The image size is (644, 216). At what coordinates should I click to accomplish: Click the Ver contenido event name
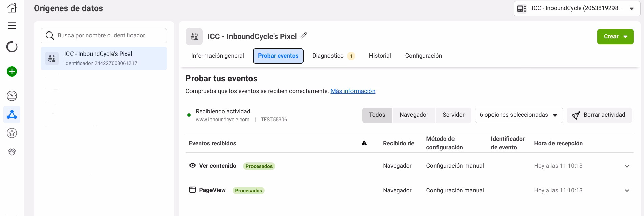(218, 166)
